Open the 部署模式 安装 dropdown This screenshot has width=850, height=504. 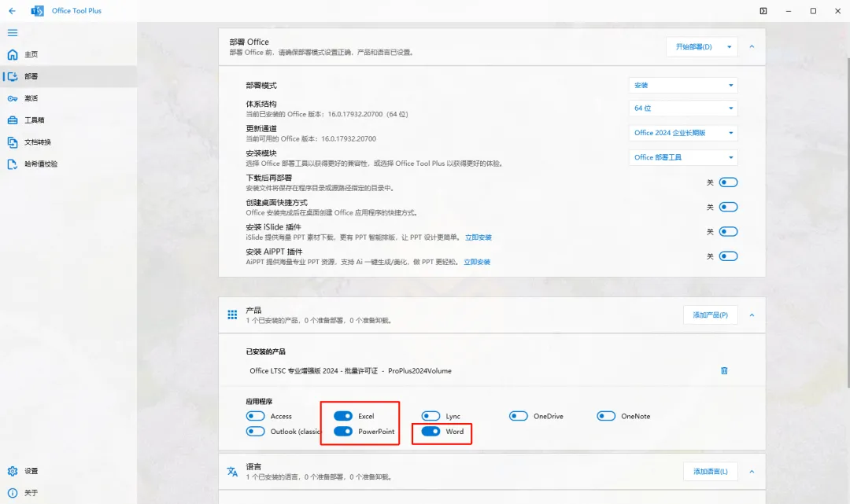[x=683, y=86]
